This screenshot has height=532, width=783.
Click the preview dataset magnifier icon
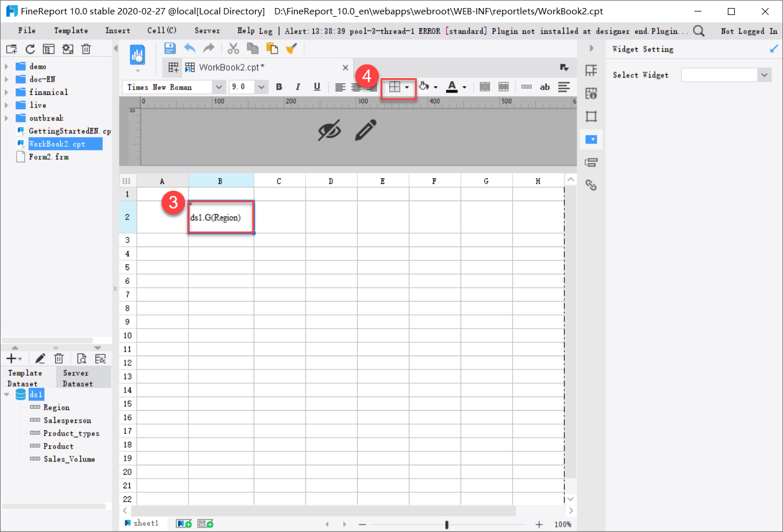(81, 358)
